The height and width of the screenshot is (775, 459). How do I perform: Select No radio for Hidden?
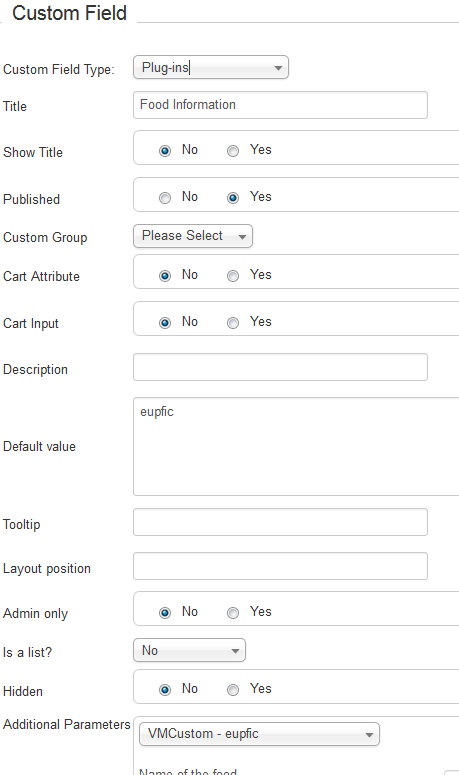pyautogui.click(x=165, y=689)
